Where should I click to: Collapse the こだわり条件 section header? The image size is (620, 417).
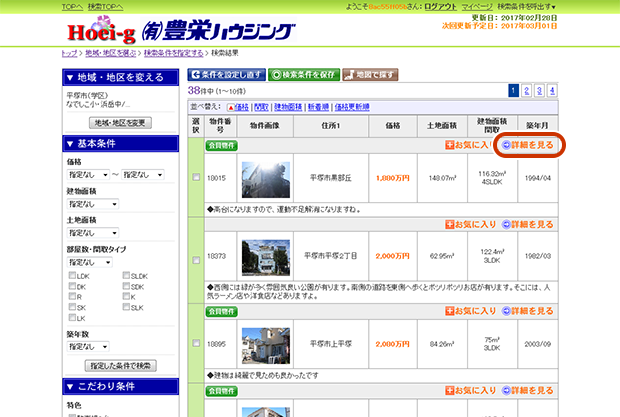click(x=121, y=386)
